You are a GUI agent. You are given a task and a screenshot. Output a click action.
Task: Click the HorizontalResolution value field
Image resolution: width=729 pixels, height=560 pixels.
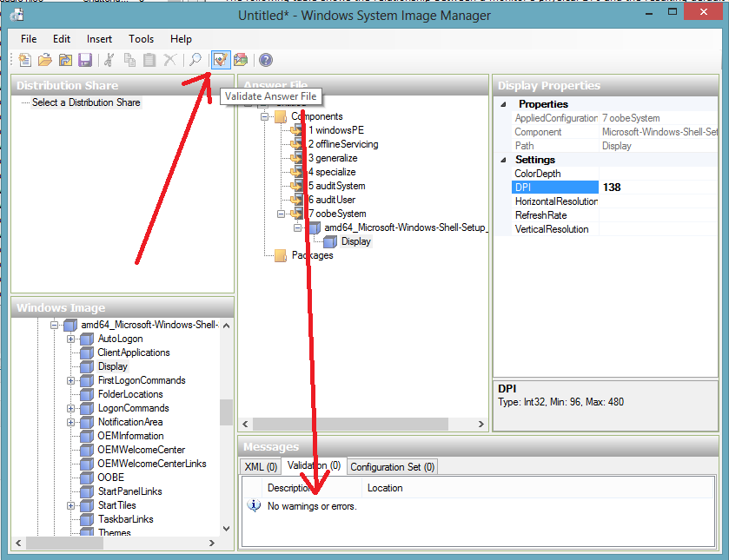[658, 201]
